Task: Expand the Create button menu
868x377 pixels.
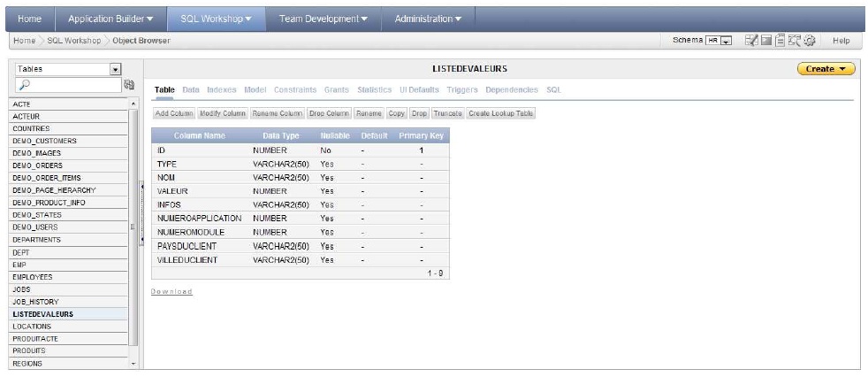Action: coord(826,69)
